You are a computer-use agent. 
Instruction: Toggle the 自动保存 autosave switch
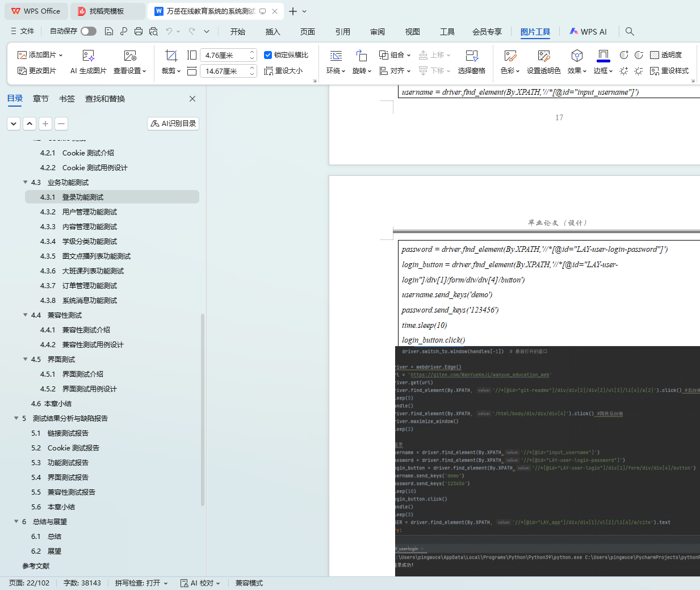point(88,31)
